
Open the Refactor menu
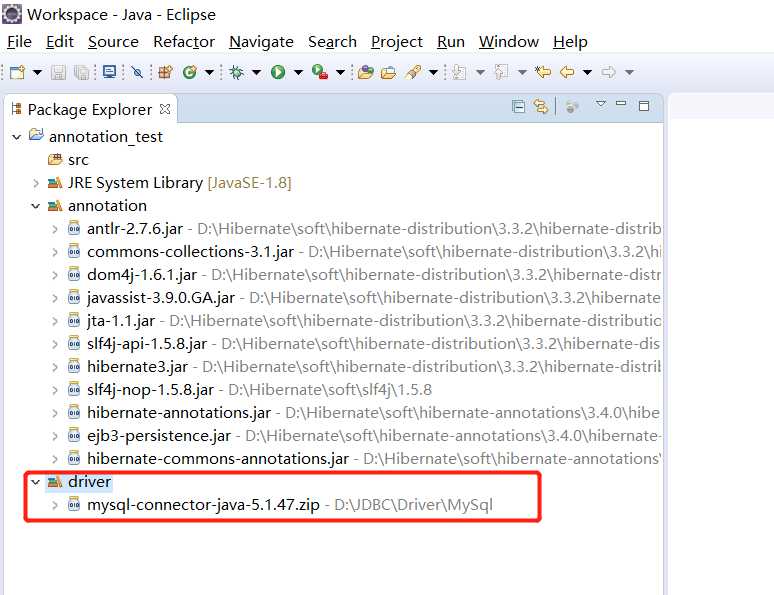tap(184, 42)
